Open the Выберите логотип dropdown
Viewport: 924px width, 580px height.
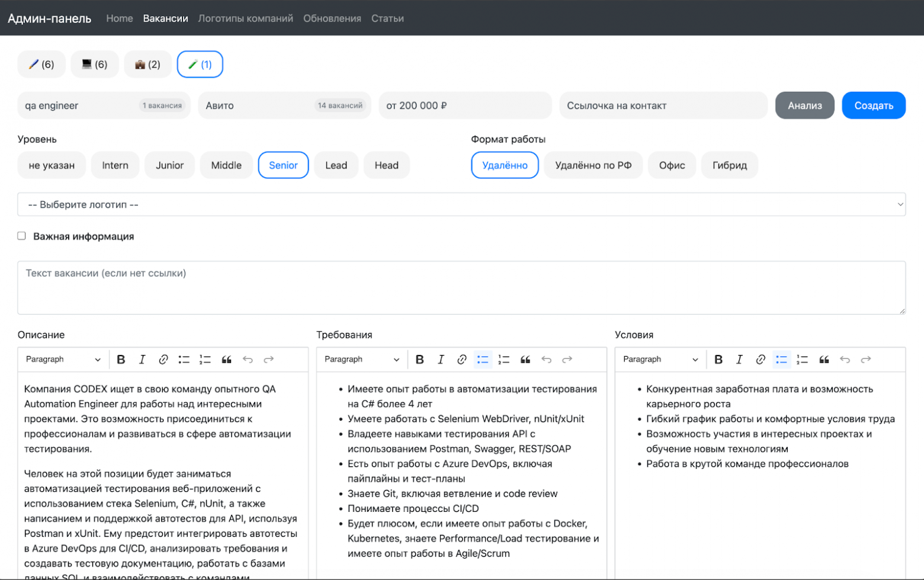461,204
